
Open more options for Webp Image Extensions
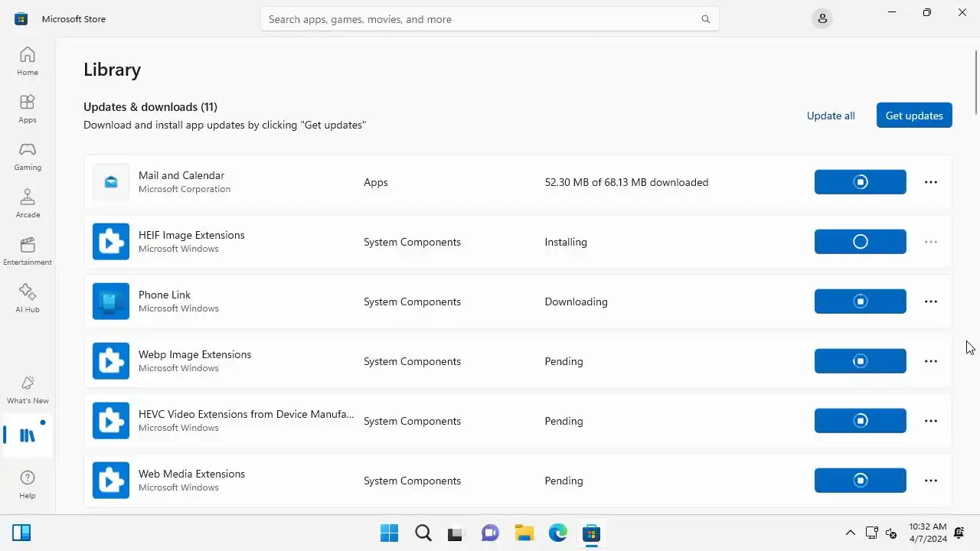coord(931,361)
